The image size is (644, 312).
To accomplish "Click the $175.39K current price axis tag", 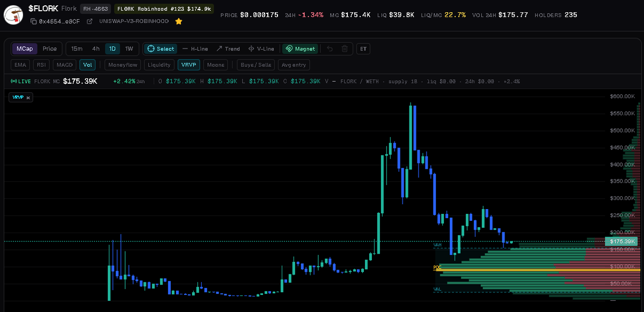I will click(622, 242).
